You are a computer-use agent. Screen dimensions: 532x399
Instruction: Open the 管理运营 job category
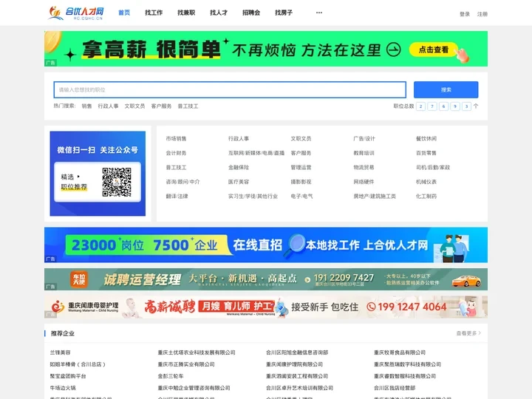301,167
